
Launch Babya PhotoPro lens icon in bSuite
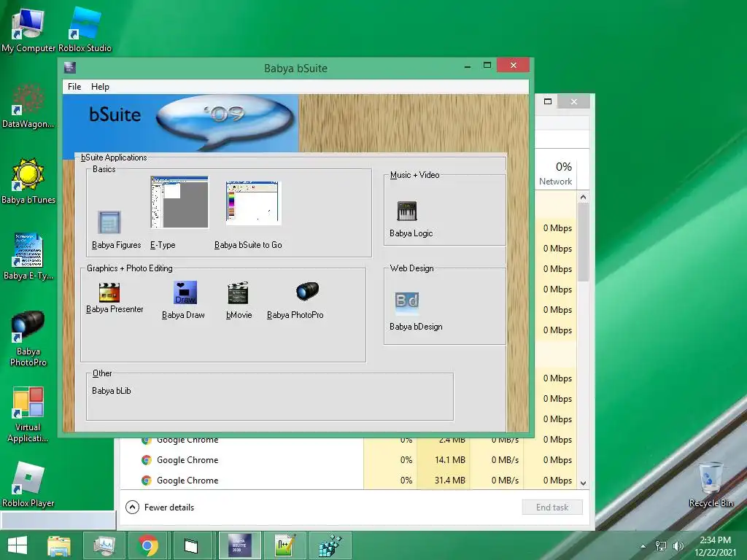click(307, 291)
